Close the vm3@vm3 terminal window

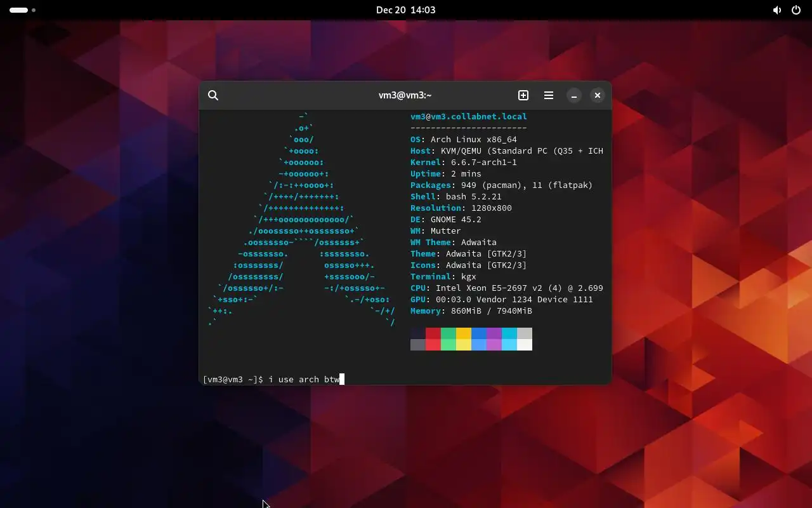pyautogui.click(x=598, y=95)
